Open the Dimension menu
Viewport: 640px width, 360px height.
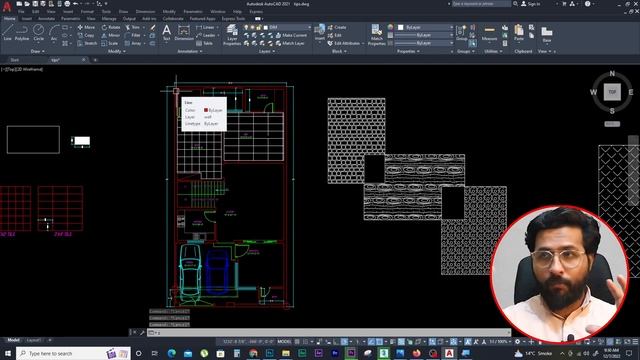(x=145, y=12)
